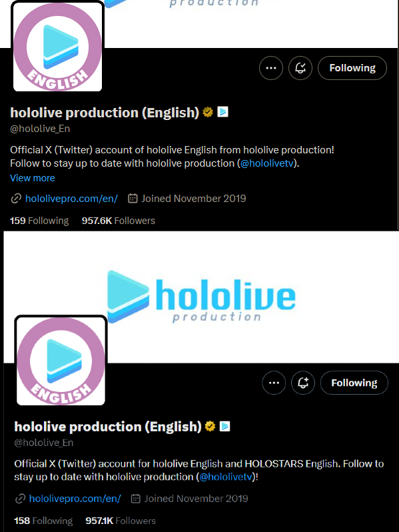The width and height of the screenshot is (399, 532).
Task: Open the @hololivetv mention in upper bio
Action: pos(267,163)
